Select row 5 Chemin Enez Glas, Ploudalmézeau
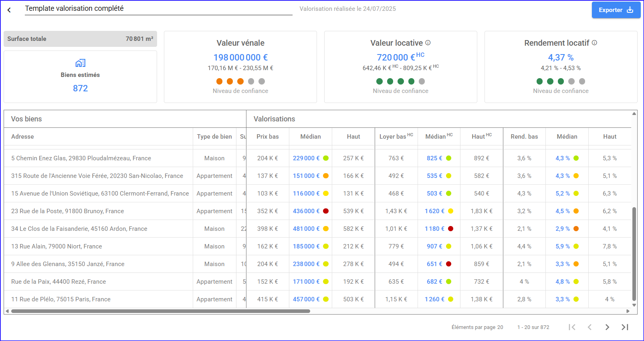The height and width of the screenshot is (341, 644). [317, 158]
